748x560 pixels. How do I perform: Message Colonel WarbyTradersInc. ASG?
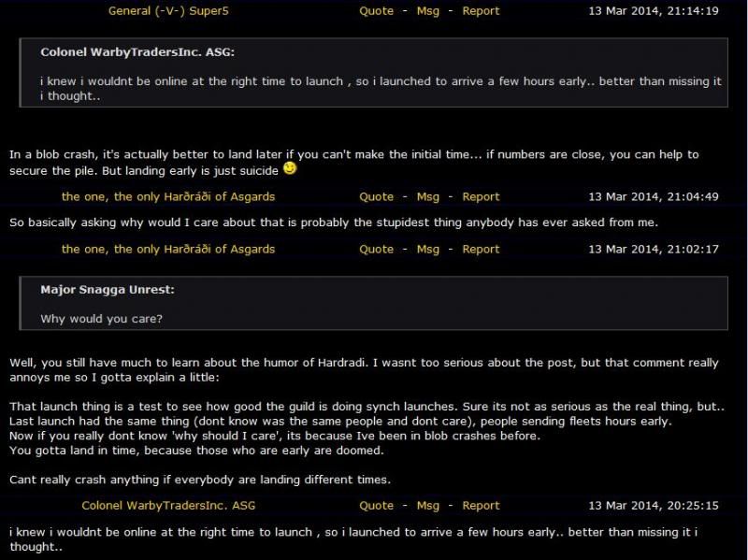[428, 506]
